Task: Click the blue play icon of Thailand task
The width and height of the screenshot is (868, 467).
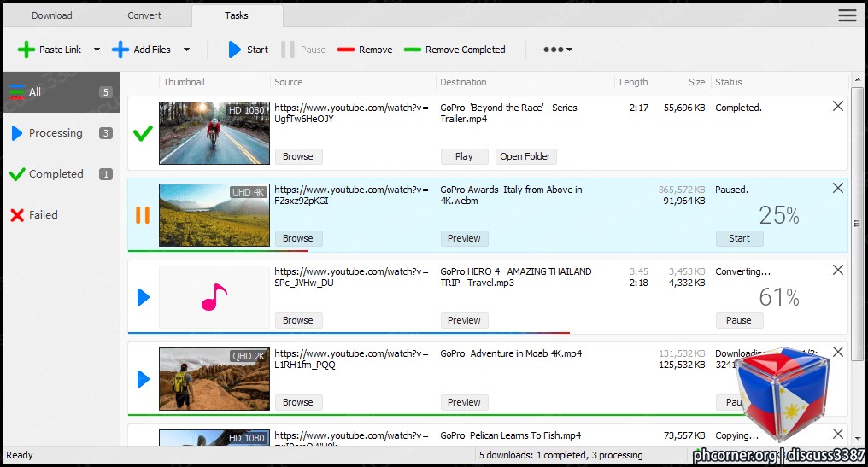Action: pos(144,297)
